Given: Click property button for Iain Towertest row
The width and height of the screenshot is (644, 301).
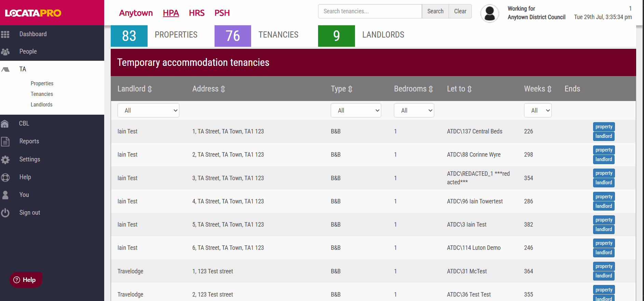Looking at the screenshot, I should coord(604,197).
